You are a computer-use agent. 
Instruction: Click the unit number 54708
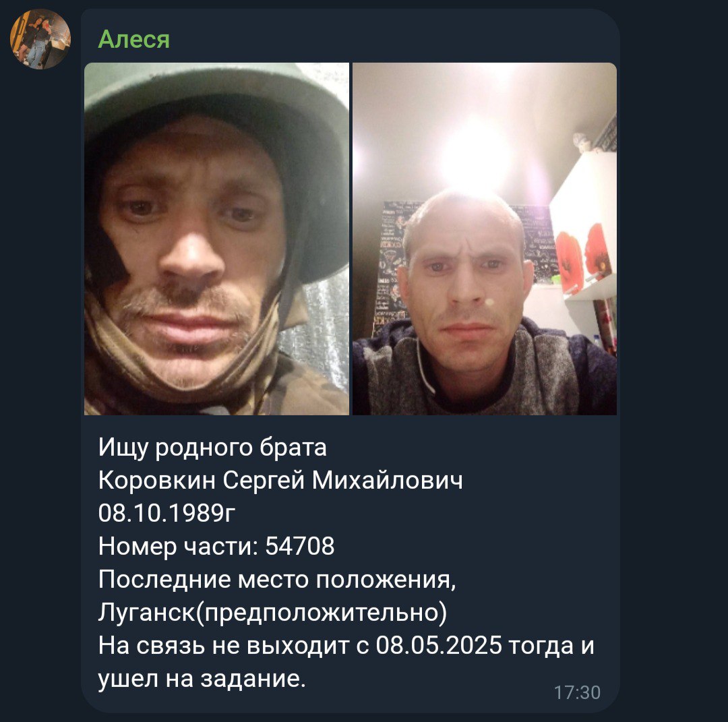(299, 546)
